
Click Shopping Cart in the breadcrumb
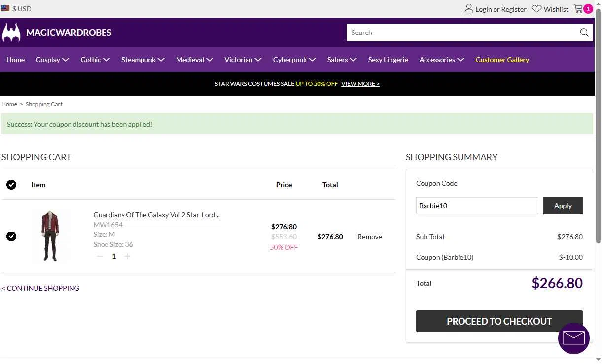44,104
